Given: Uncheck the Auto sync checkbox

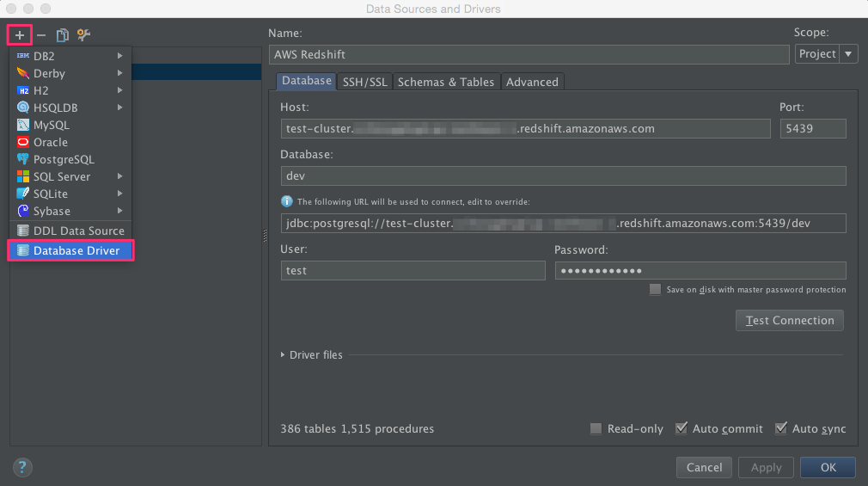Looking at the screenshot, I should (x=780, y=428).
